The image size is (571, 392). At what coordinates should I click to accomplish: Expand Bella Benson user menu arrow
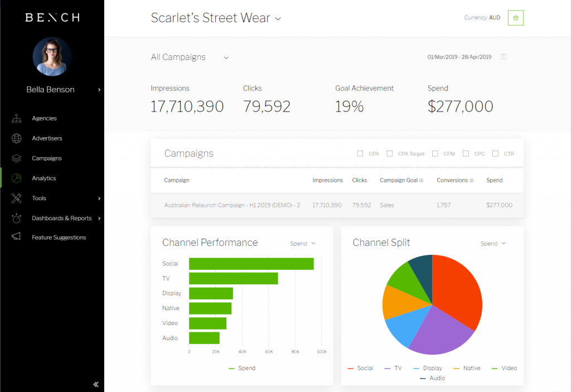pos(99,90)
